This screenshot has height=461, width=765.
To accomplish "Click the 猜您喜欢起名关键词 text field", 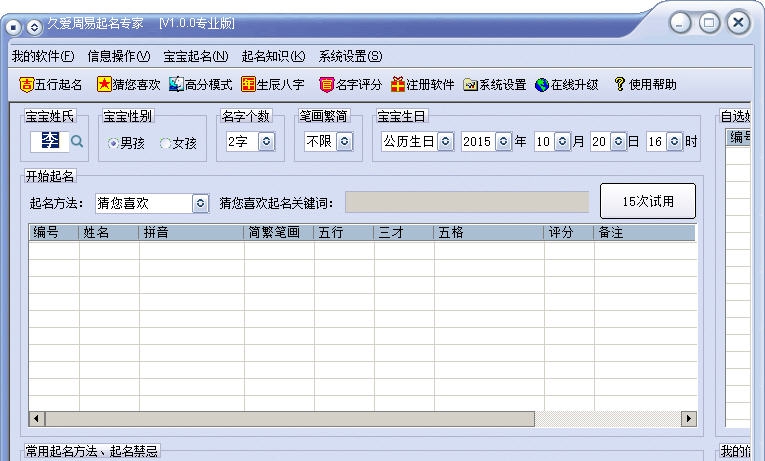I will click(467, 202).
